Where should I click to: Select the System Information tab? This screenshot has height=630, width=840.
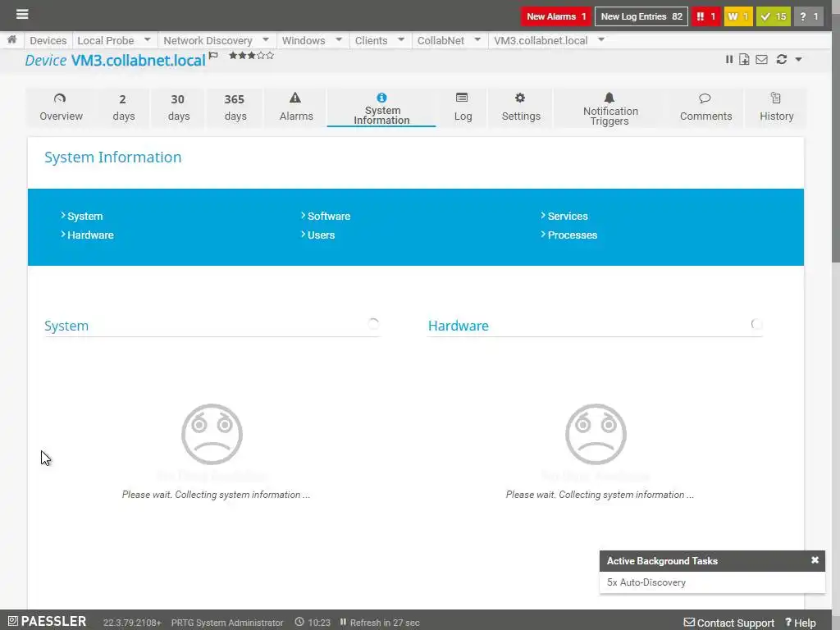(x=381, y=107)
